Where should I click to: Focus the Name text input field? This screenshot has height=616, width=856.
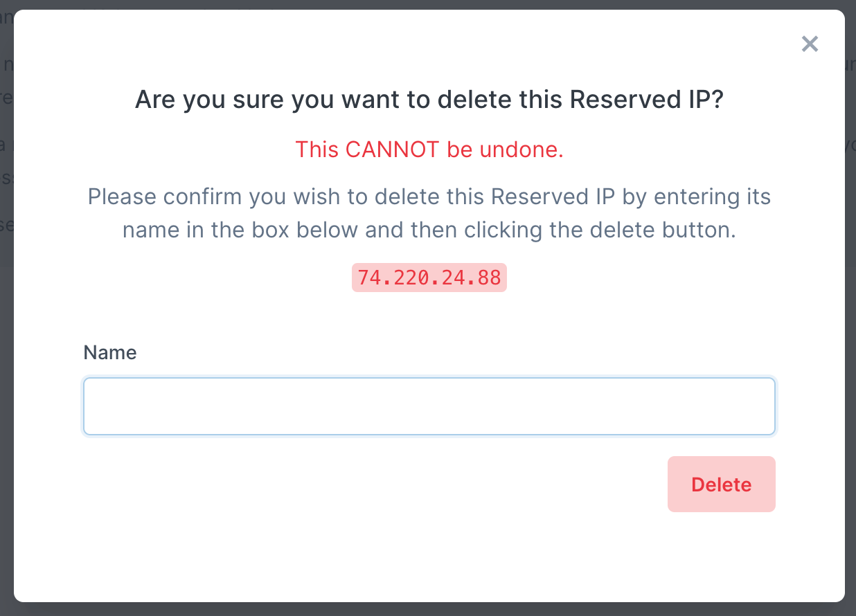(x=429, y=406)
